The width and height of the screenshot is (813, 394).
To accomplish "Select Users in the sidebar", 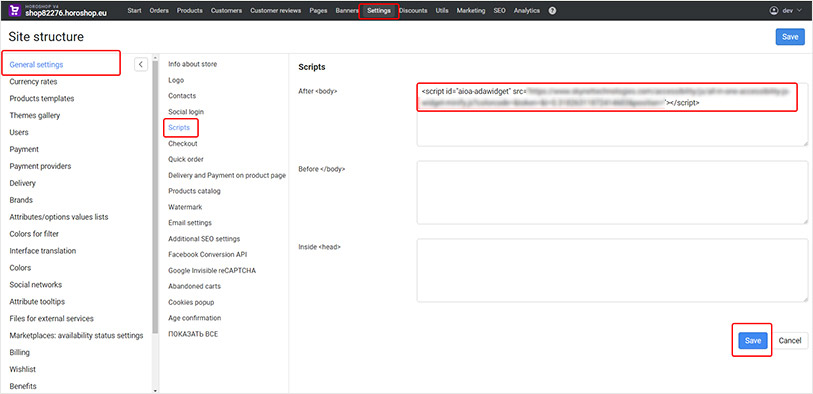I will click(19, 132).
